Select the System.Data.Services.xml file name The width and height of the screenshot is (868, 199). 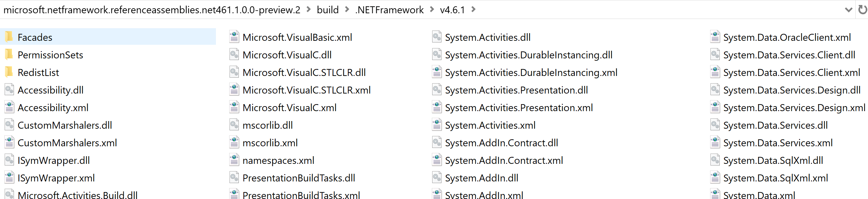click(x=778, y=143)
